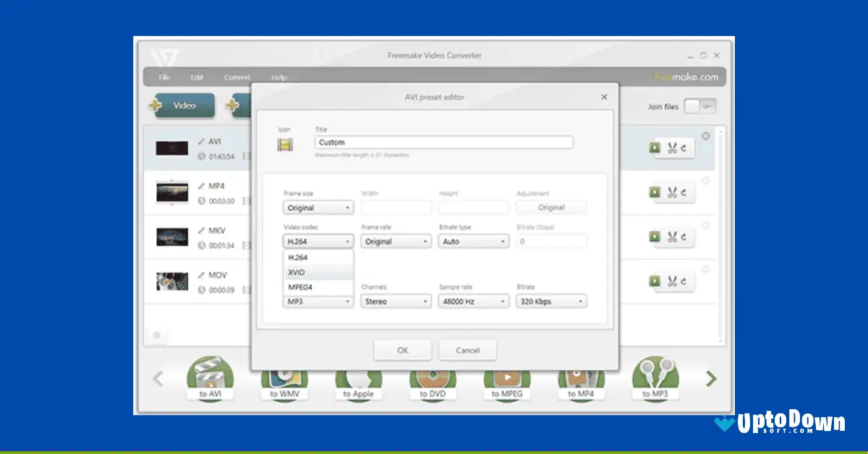
Task: Select the 'to DVD' conversion icon
Action: tap(433, 379)
